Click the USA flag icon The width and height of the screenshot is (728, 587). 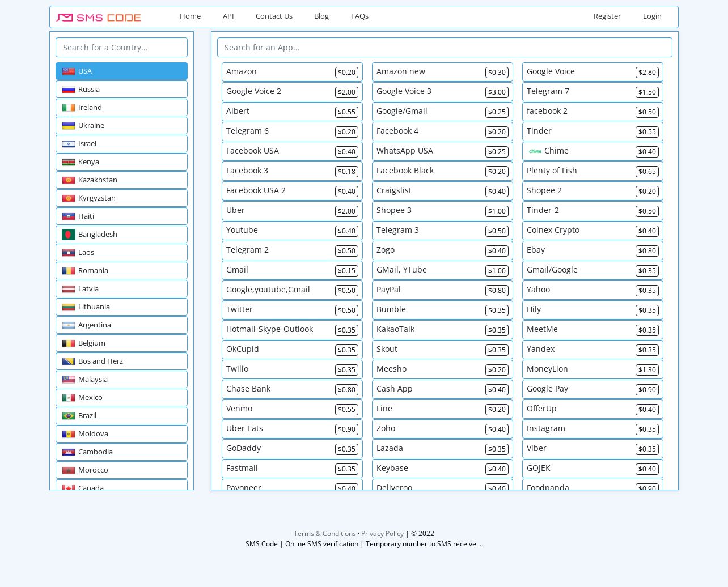point(69,71)
